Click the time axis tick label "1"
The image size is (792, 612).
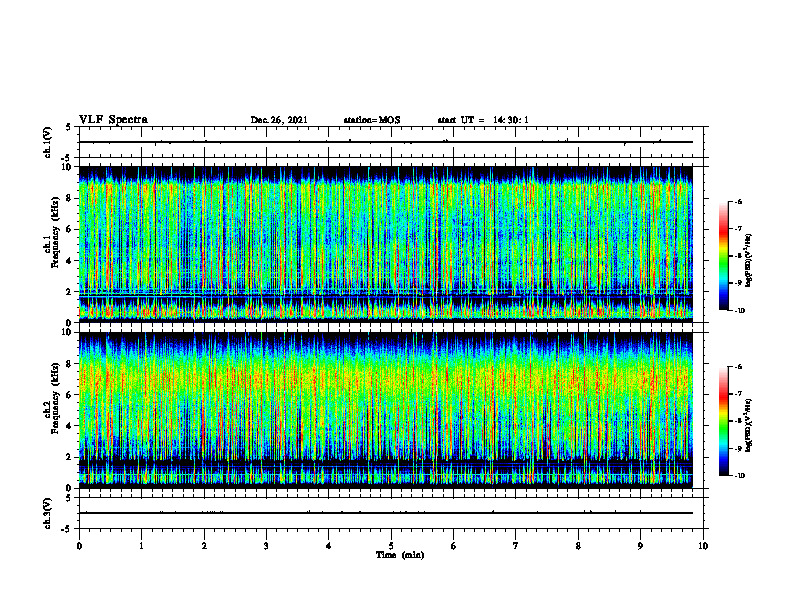pos(142,546)
